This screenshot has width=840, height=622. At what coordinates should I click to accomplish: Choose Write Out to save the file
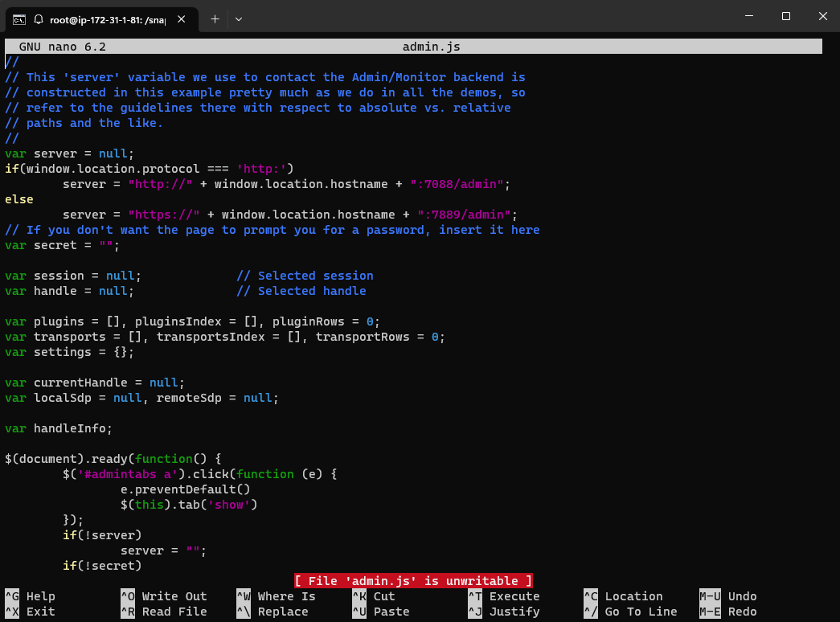(x=162, y=595)
